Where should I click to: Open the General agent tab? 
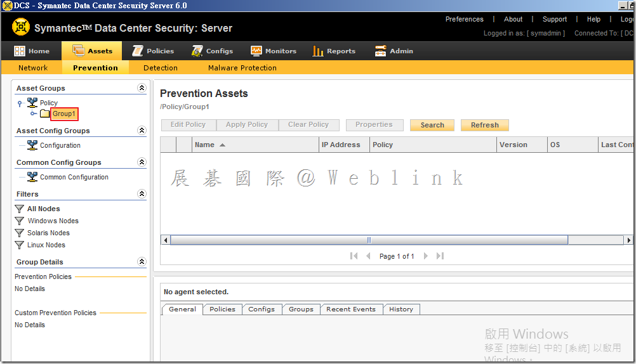coord(182,309)
